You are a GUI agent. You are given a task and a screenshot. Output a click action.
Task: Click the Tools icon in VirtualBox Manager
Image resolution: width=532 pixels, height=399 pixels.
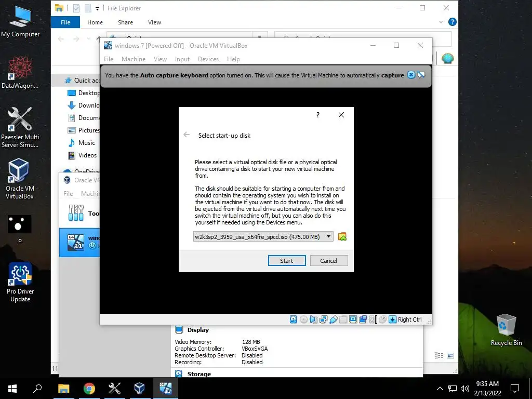pyautogui.click(x=76, y=213)
